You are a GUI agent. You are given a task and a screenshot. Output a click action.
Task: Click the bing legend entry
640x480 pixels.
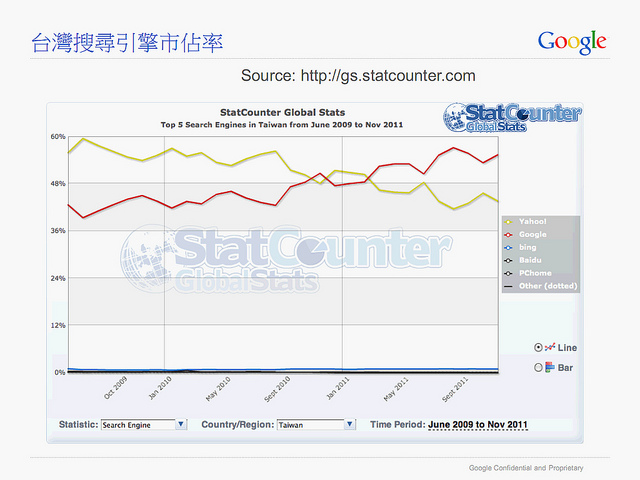coord(527,247)
